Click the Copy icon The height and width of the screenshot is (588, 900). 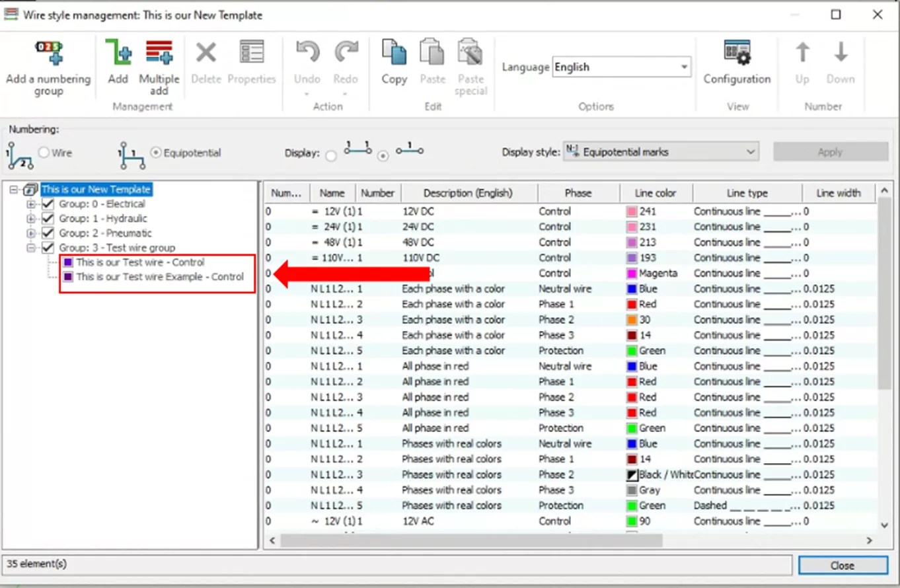[394, 53]
